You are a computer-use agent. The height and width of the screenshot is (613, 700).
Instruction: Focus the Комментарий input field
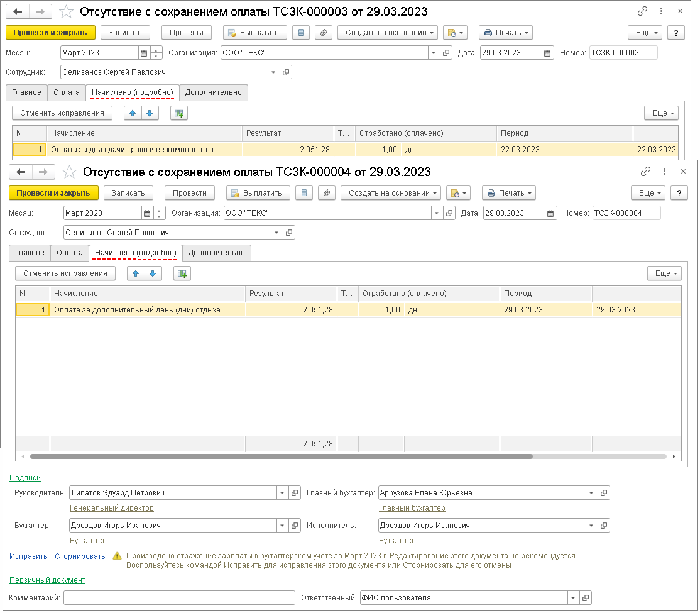pos(180,598)
